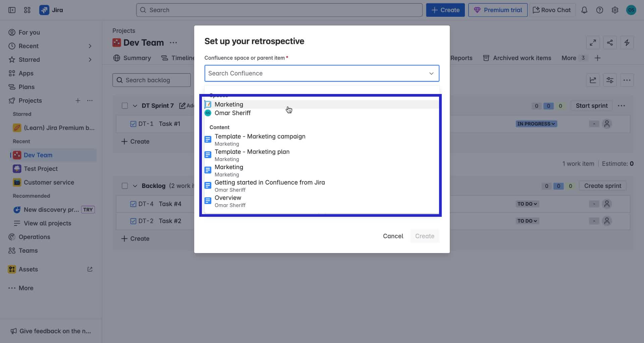Click the share icon on the board header
644x343 pixels.
coord(610,43)
